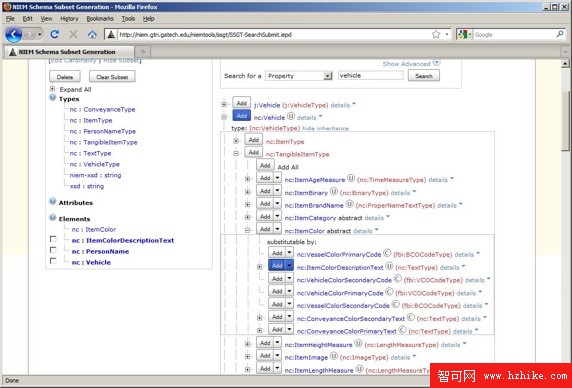Click the circled icon after nc:ItemBrandName
This screenshot has height=388, width=572.
(x=349, y=204)
